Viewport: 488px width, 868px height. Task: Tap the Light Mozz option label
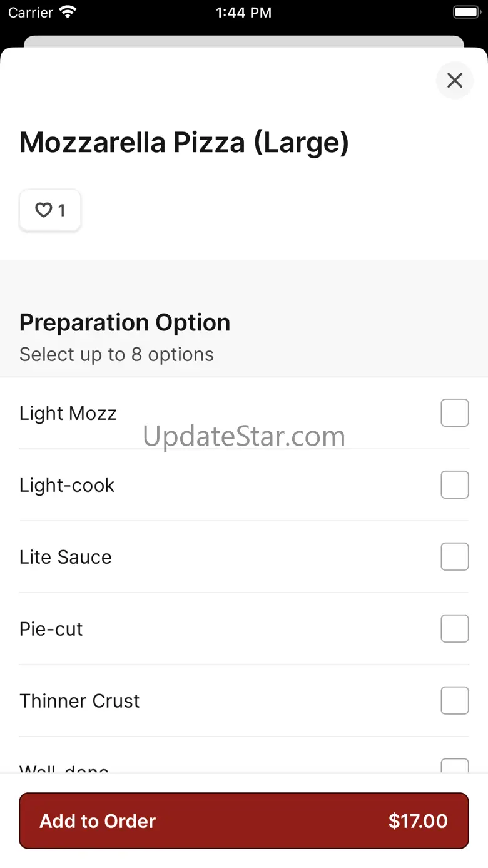(x=68, y=414)
